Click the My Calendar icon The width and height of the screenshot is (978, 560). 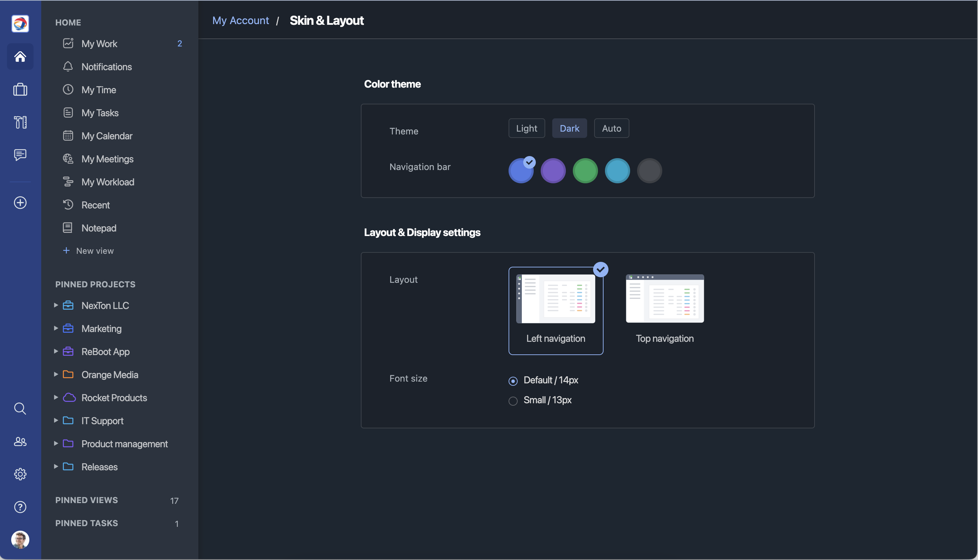[68, 135]
